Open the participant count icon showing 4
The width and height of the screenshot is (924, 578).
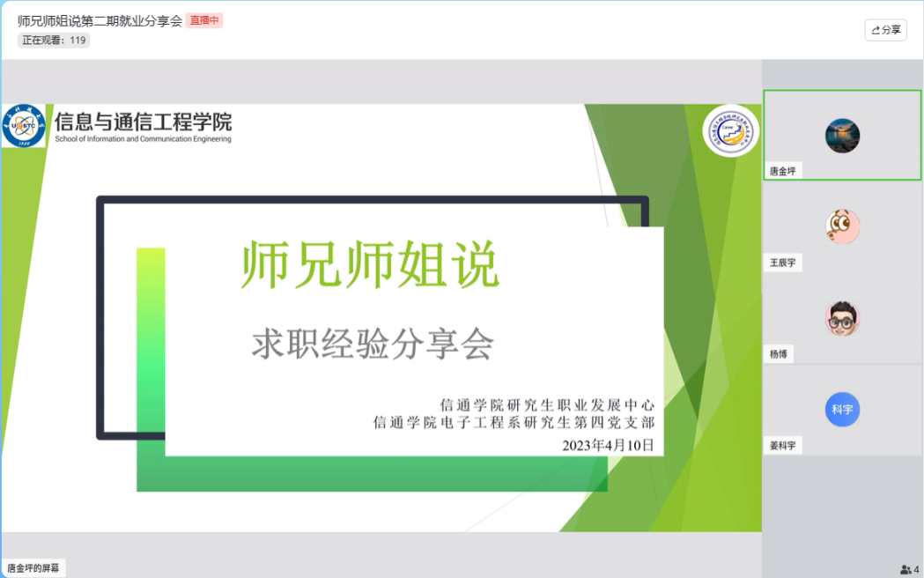(909, 569)
